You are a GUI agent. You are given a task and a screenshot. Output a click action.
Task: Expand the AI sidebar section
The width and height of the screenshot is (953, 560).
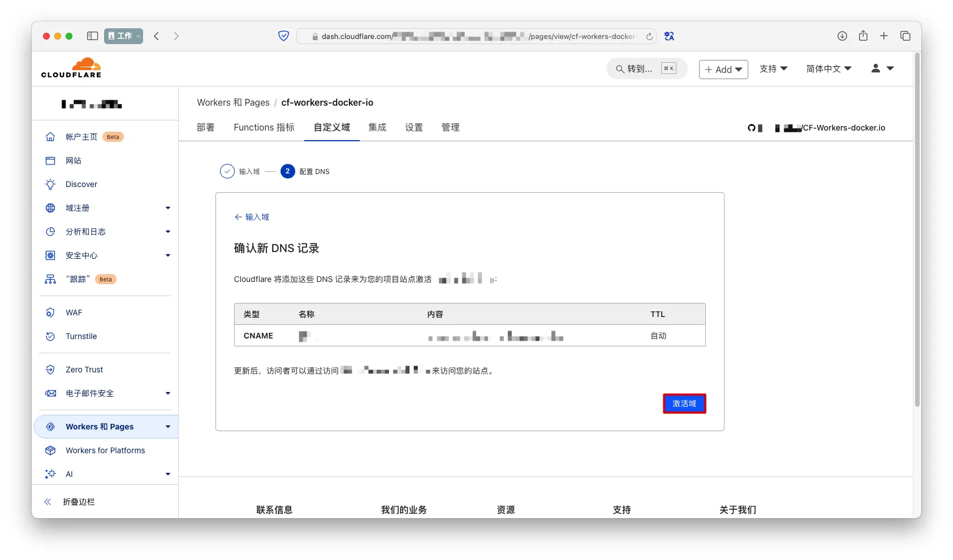pos(168,474)
